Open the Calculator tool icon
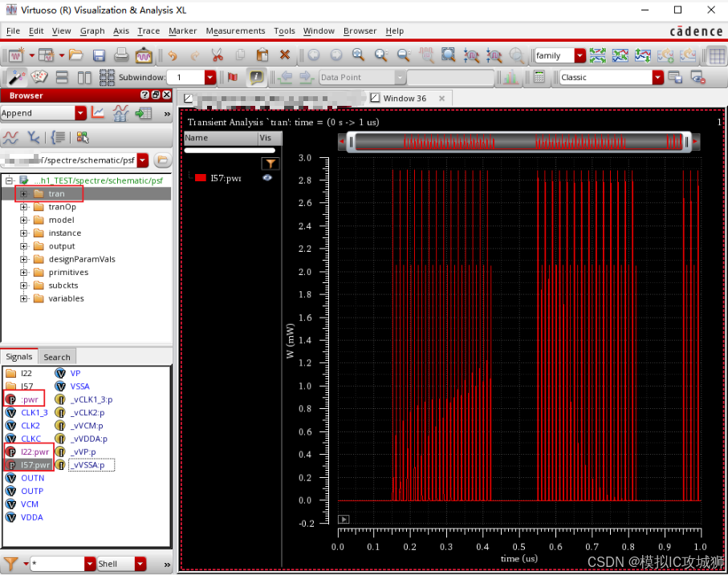Viewport: 728px width, 575px height. point(539,78)
